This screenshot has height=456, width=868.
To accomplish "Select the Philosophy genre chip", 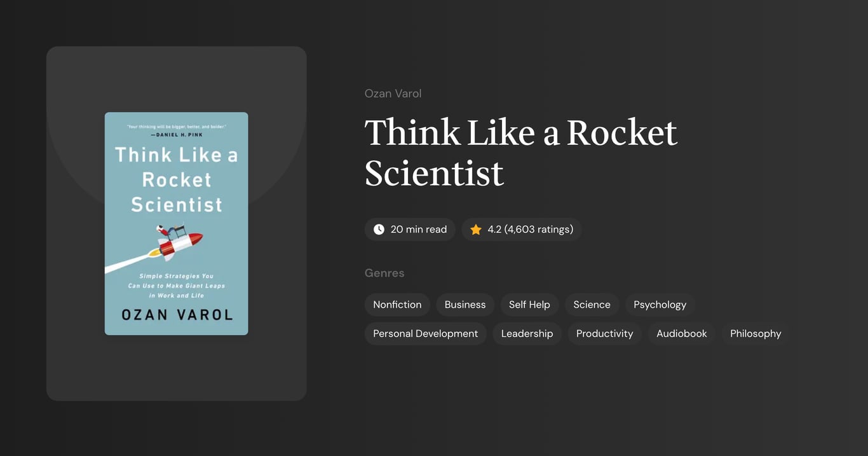I will (x=756, y=333).
